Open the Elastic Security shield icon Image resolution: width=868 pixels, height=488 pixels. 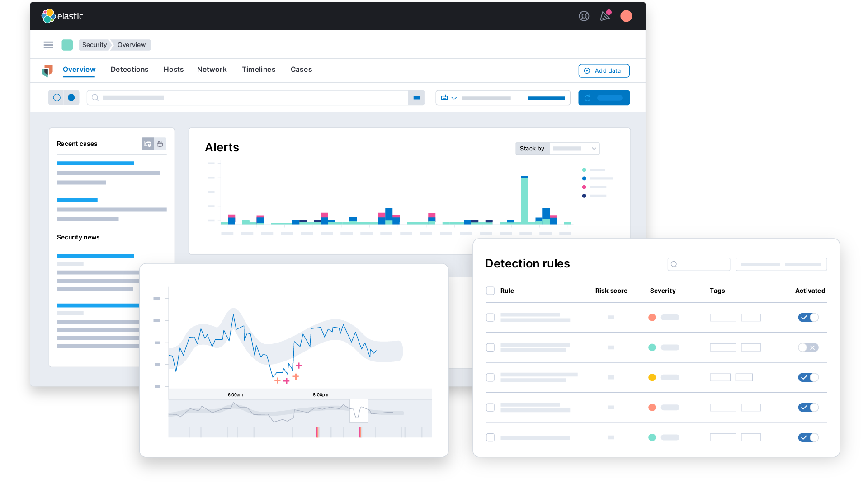coord(47,70)
